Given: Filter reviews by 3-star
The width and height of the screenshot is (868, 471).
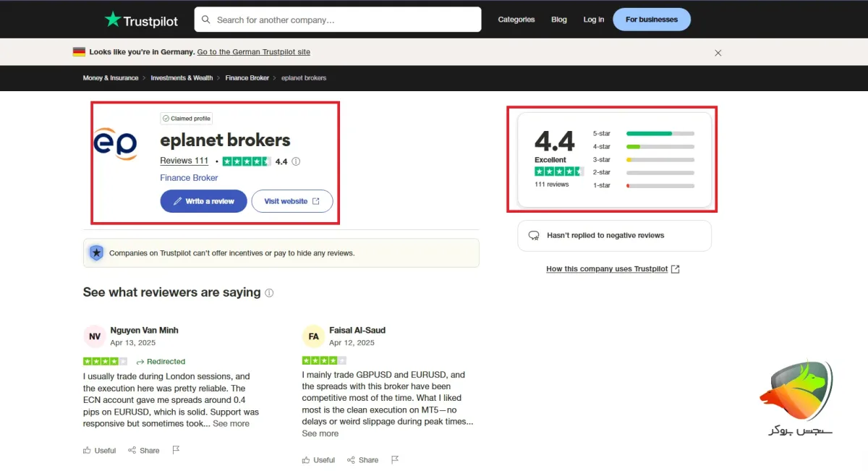Looking at the screenshot, I should tap(644, 160).
